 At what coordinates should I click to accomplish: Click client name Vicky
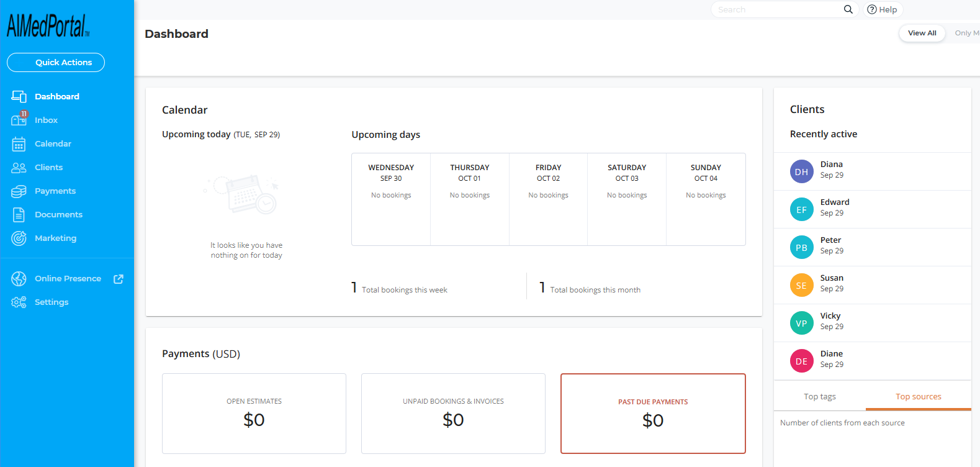tap(830, 316)
